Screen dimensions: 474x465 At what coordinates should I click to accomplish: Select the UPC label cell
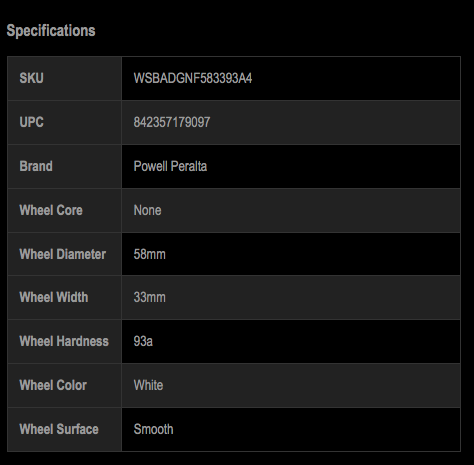(x=65, y=122)
